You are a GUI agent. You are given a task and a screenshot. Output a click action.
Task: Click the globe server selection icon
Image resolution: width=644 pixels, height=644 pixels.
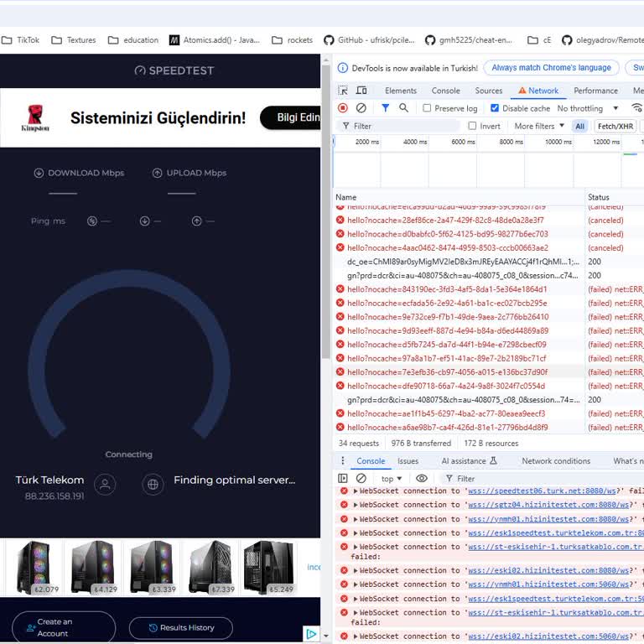click(153, 484)
